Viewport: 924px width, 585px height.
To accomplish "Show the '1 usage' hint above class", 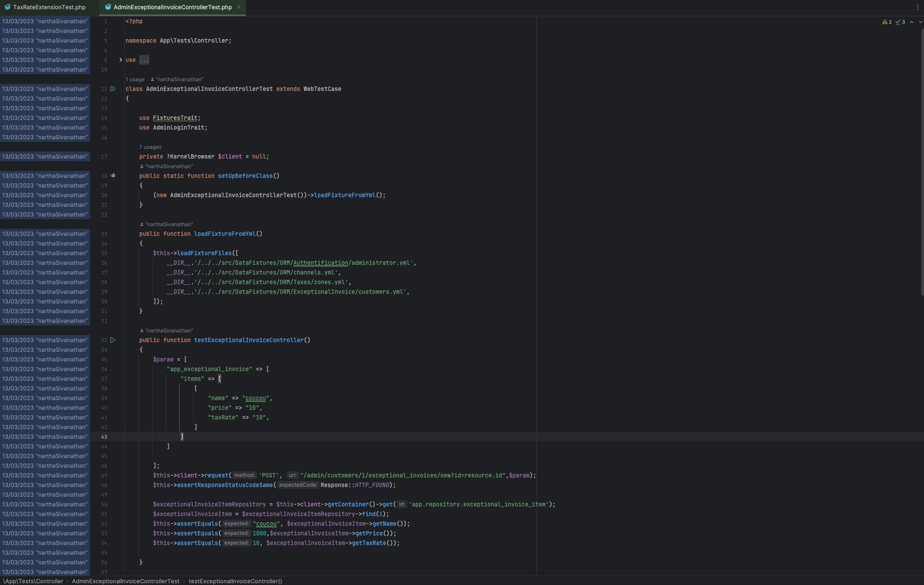I will click(135, 79).
